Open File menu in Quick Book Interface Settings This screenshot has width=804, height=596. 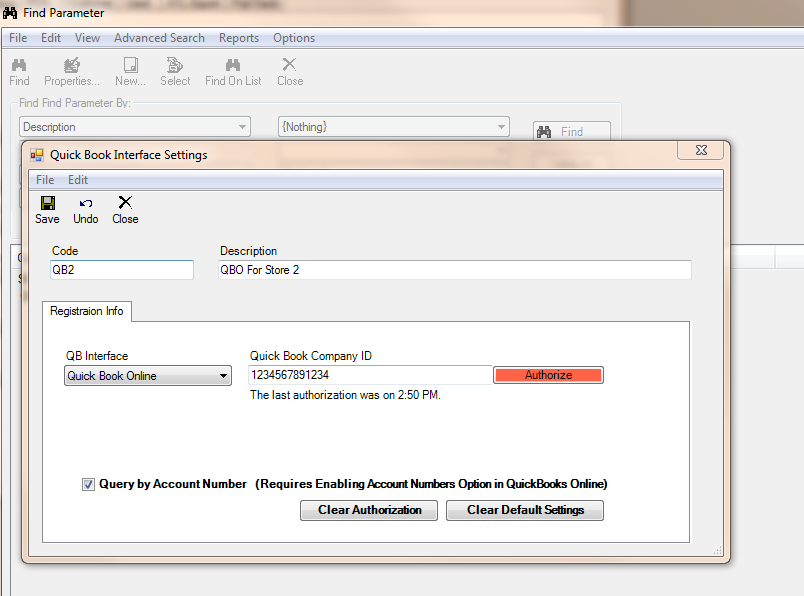(x=45, y=180)
